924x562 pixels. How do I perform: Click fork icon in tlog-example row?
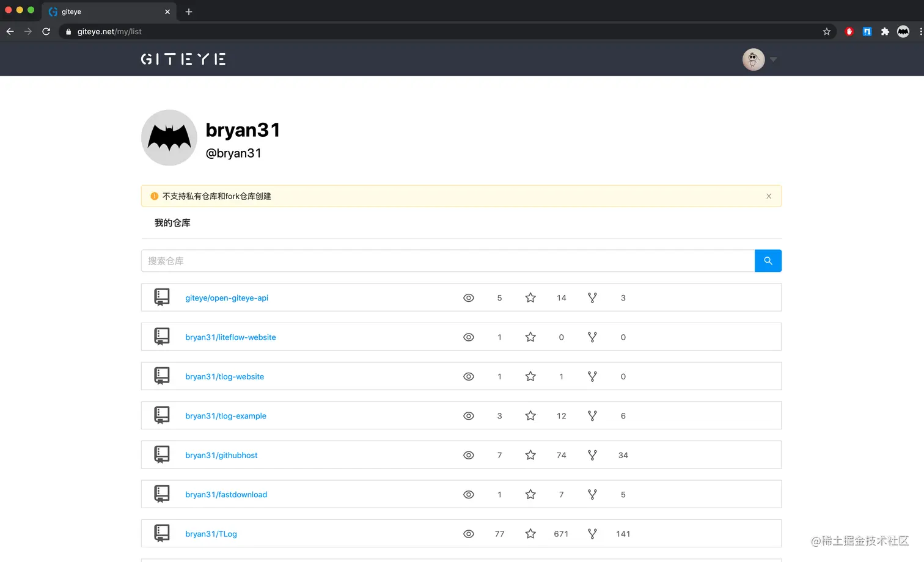point(592,415)
